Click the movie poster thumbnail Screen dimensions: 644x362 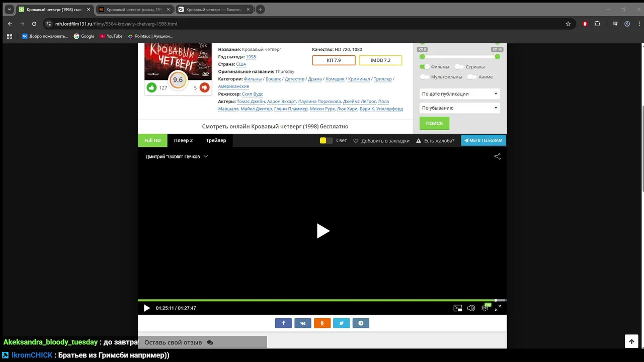[178, 61]
